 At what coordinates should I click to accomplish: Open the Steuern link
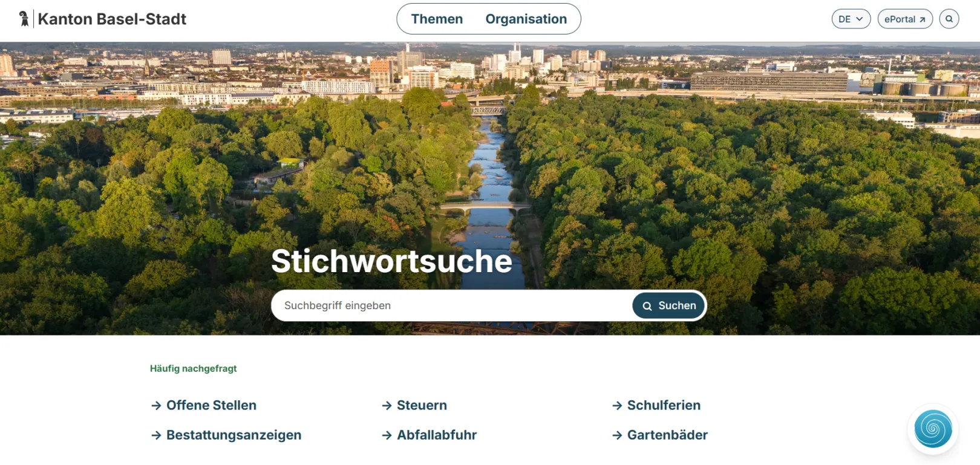[414, 405]
